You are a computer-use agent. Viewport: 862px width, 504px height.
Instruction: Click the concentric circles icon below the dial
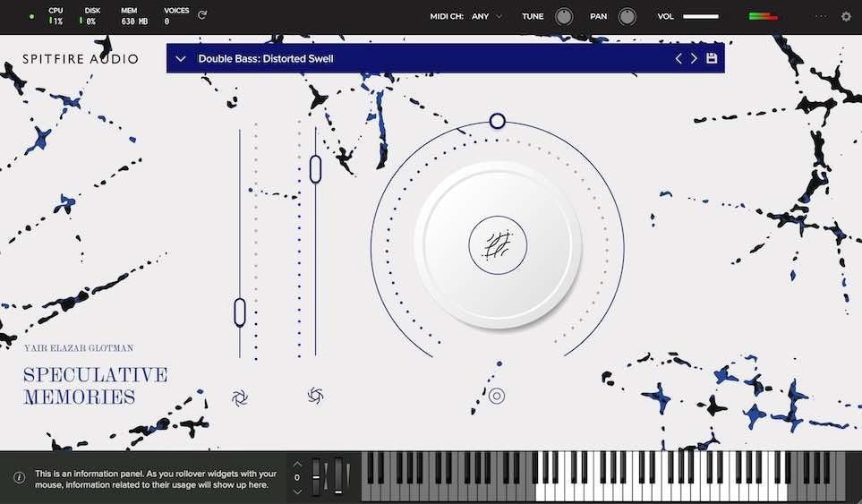tap(497, 396)
